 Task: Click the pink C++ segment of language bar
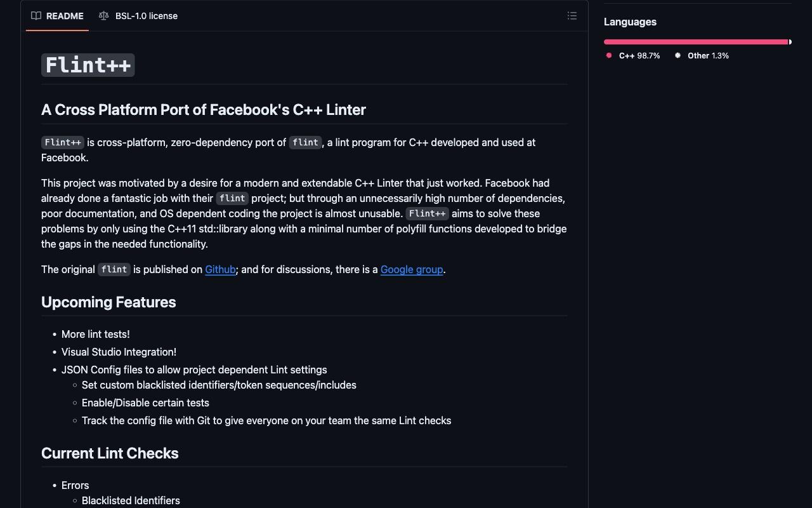[696, 42]
